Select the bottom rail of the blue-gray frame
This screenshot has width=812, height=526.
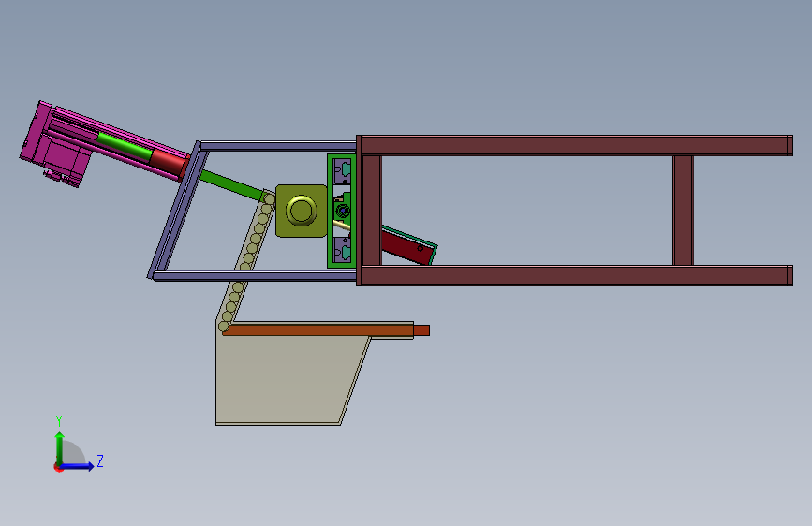pyautogui.click(x=255, y=276)
